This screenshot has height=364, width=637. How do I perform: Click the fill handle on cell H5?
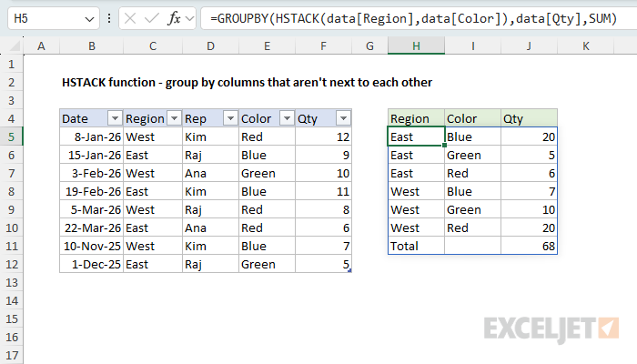(444, 146)
